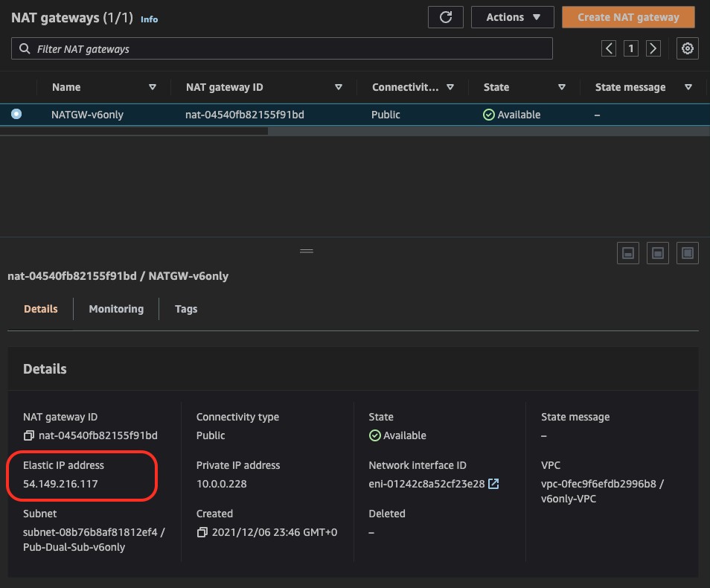Maximize the details split panel
Viewport: 710px width, 588px height.
tap(688, 253)
